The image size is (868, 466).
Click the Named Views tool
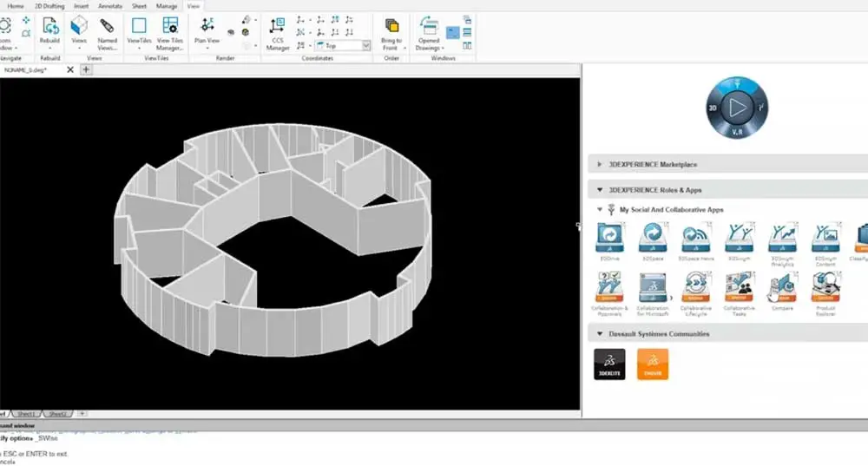108,33
